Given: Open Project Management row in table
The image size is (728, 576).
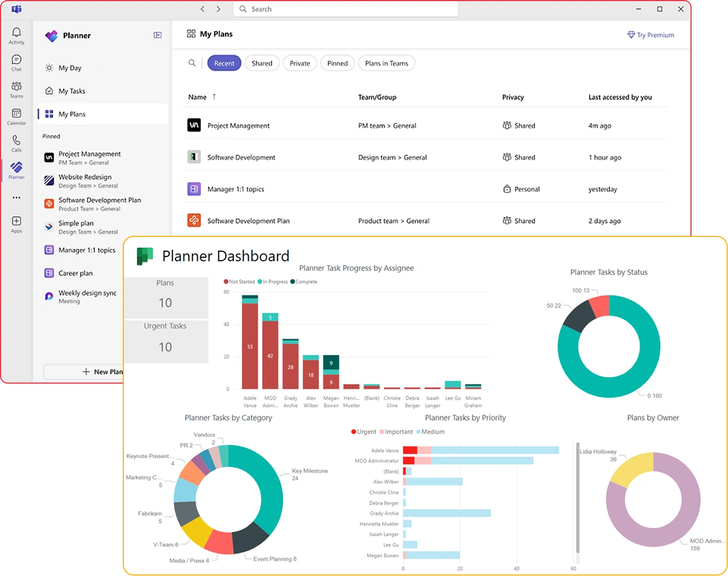Looking at the screenshot, I should (427, 126).
